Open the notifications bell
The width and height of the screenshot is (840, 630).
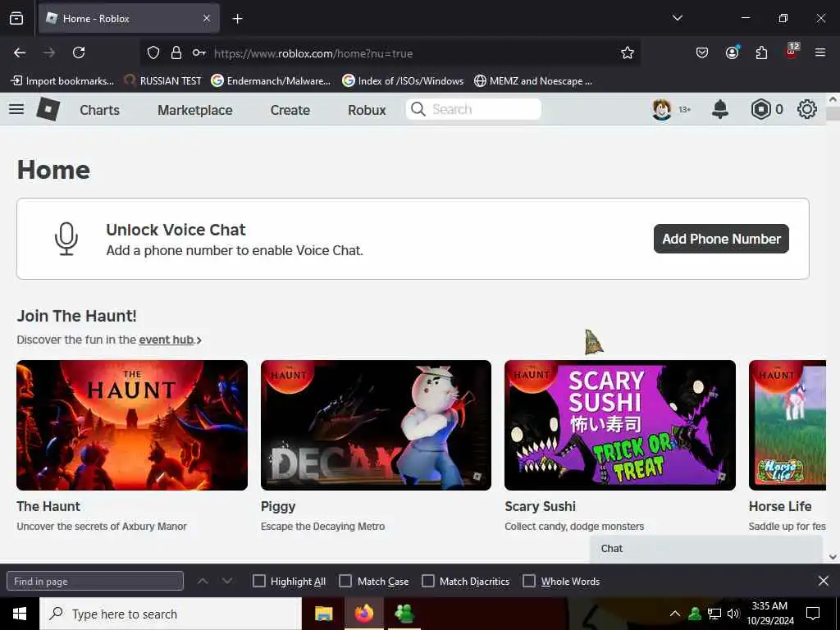[x=720, y=109]
